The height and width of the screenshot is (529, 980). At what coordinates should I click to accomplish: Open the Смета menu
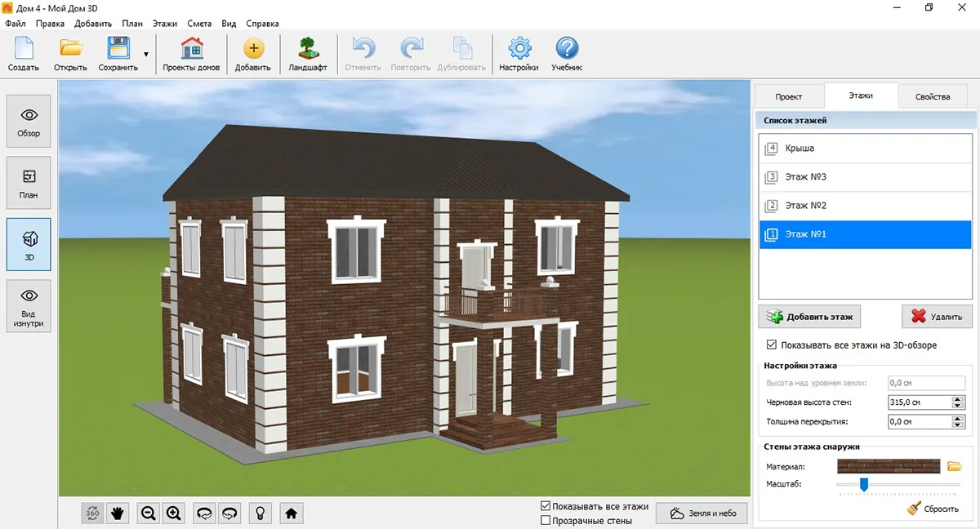(x=199, y=24)
